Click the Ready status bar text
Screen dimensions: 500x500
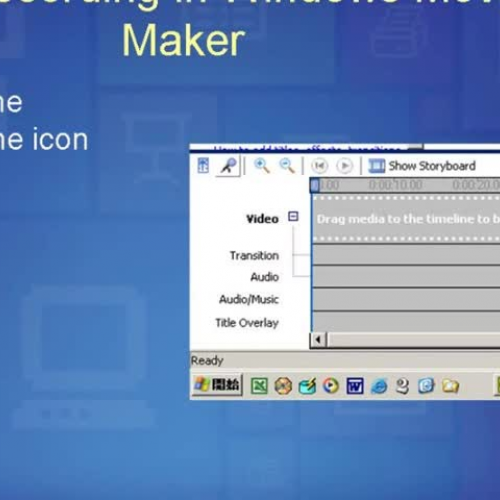pyautogui.click(x=207, y=361)
